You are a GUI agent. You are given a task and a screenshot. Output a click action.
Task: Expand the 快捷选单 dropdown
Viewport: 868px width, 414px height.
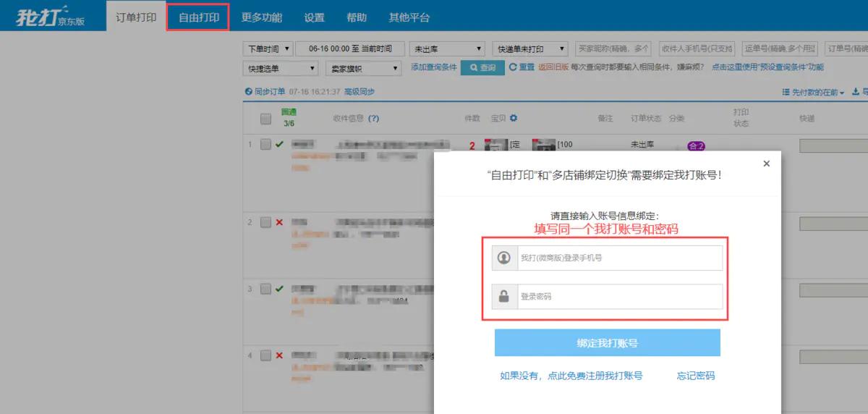[281, 68]
